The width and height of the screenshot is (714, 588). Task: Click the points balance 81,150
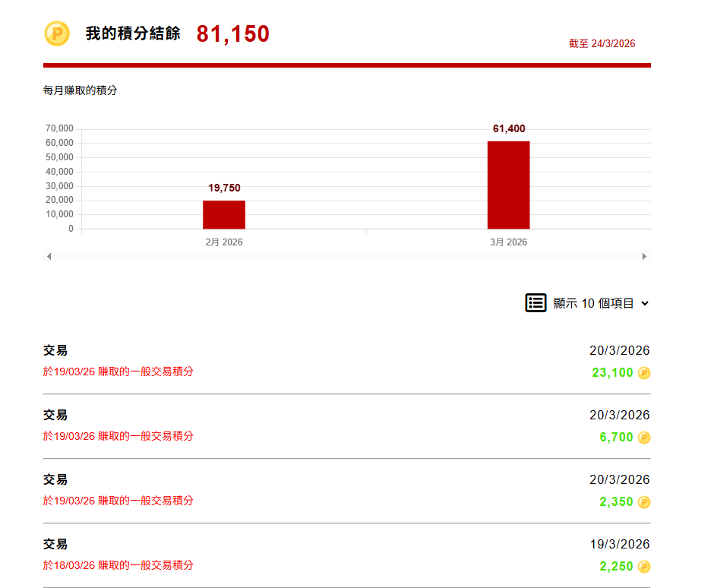[x=233, y=33]
